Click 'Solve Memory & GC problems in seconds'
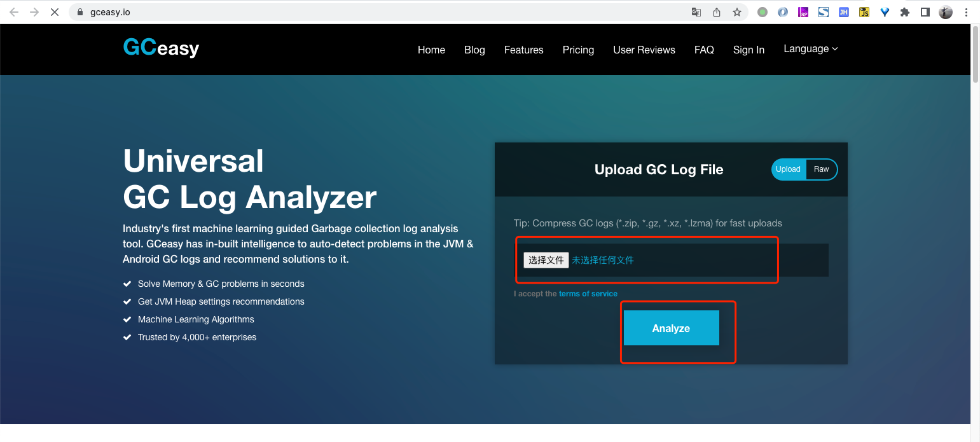 tap(221, 284)
